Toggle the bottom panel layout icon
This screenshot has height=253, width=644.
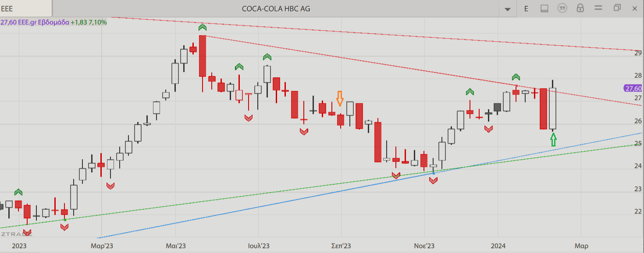point(544,8)
